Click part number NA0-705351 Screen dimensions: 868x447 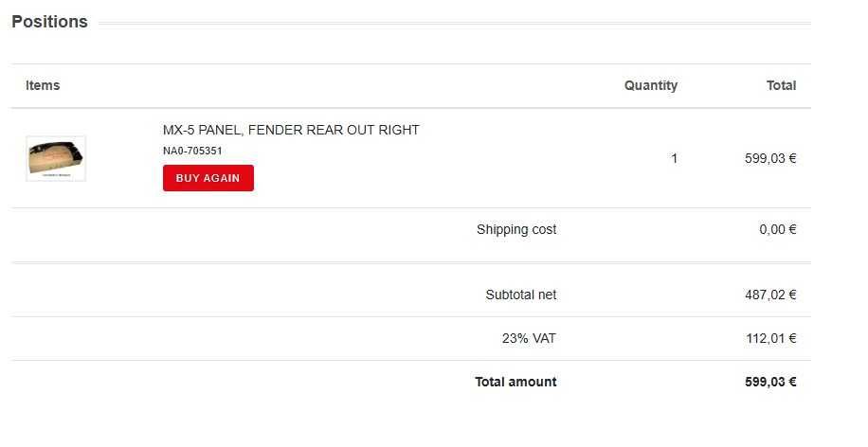(x=192, y=151)
